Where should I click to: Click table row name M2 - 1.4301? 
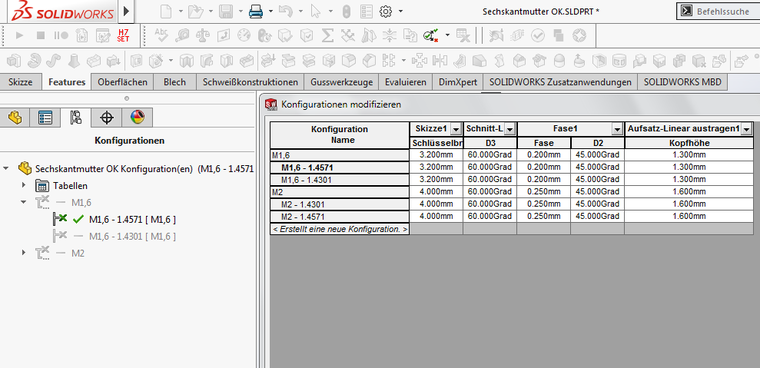pos(340,204)
